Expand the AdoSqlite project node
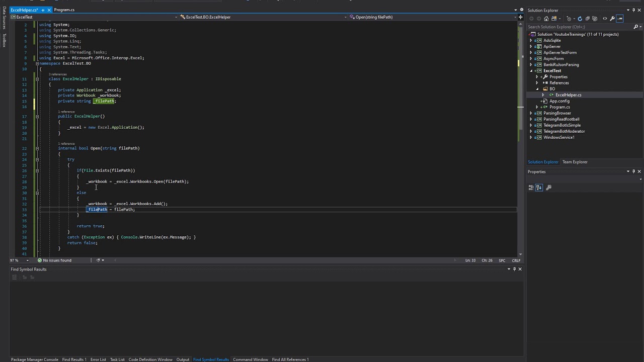Screen dimensions: 644x362 (531, 40)
